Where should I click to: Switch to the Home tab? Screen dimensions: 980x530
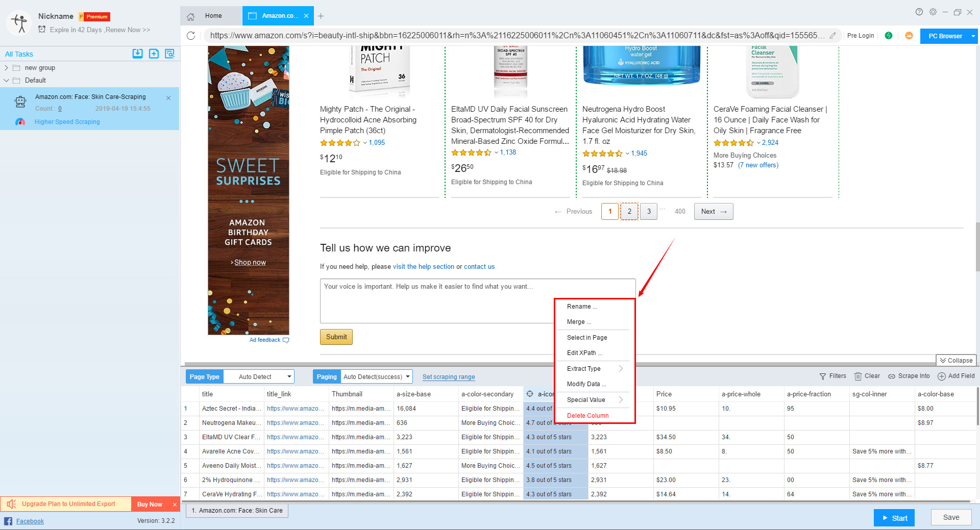pyautogui.click(x=211, y=16)
